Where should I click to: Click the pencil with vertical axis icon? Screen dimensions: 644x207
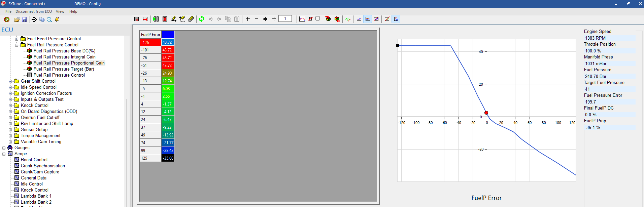[182, 19]
